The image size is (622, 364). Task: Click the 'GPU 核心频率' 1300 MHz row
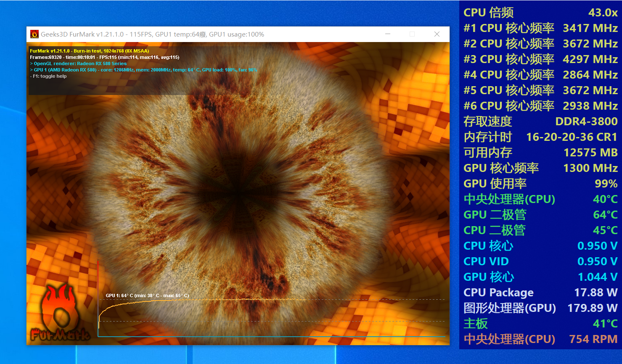point(540,168)
